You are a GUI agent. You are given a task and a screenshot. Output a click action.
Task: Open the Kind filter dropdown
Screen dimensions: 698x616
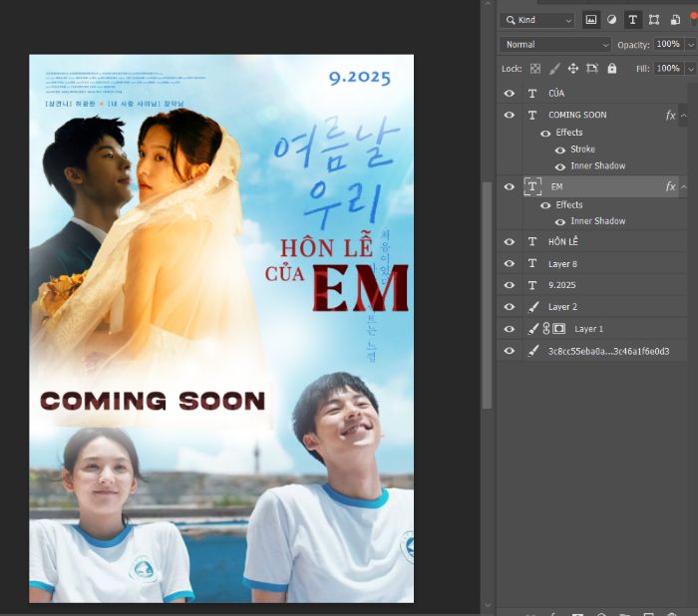[x=537, y=20]
